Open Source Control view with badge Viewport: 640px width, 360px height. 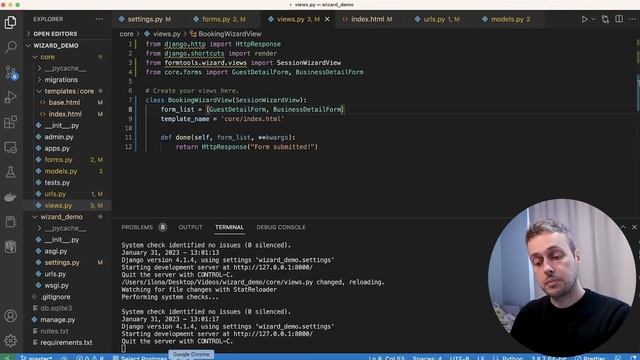pyautogui.click(x=10, y=72)
